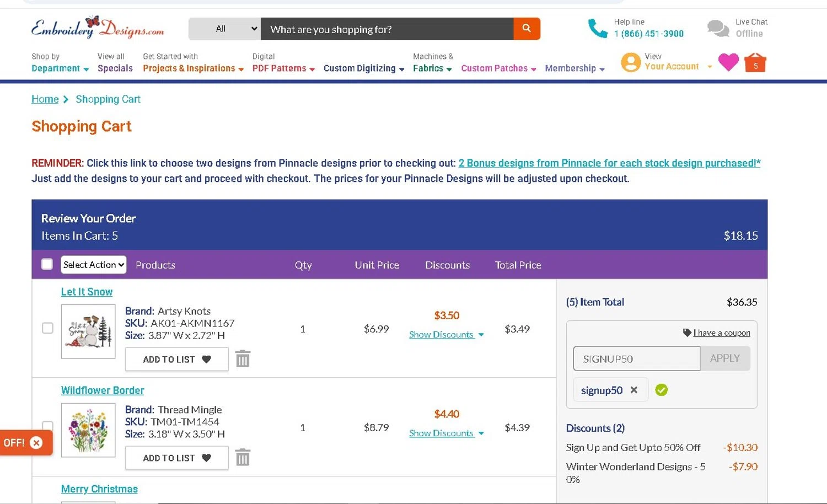Click the Embroidery Designs logo
The width and height of the screenshot is (827, 504).
click(98, 28)
